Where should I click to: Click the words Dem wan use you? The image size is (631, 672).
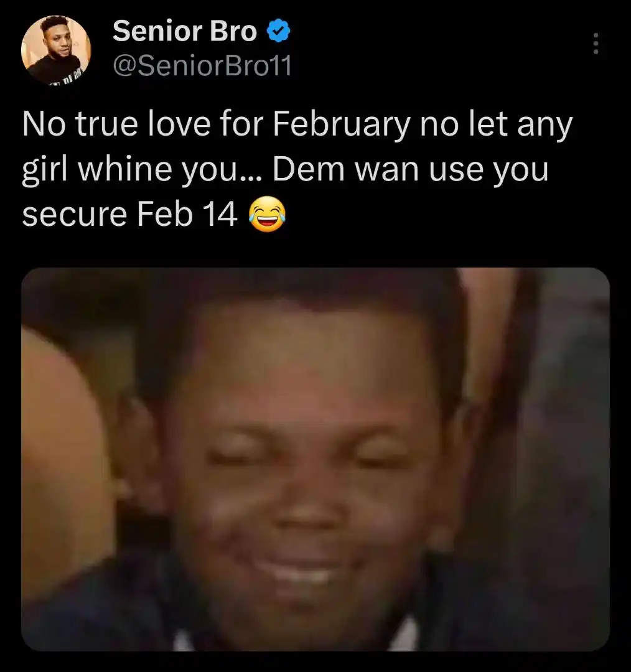pyautogui.click(x=410, y=169)
